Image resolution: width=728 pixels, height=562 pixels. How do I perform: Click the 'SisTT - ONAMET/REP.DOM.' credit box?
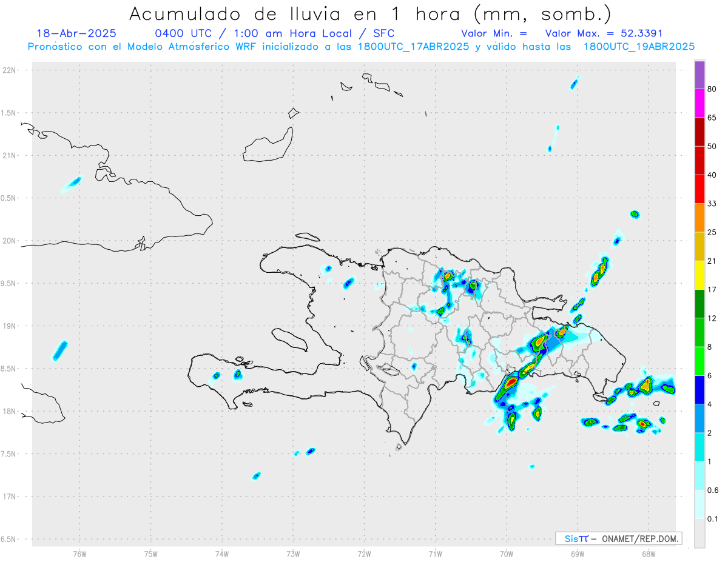pyautogui.click(x=618, y=538)
